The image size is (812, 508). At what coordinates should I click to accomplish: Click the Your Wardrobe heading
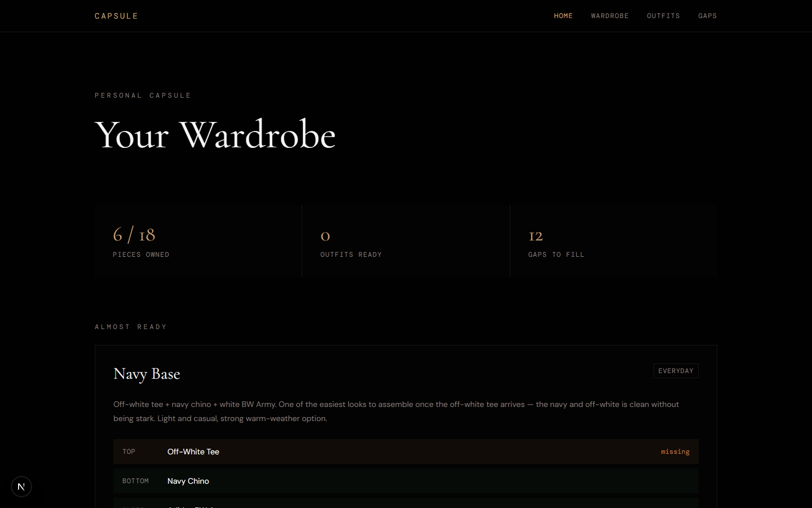215,134
